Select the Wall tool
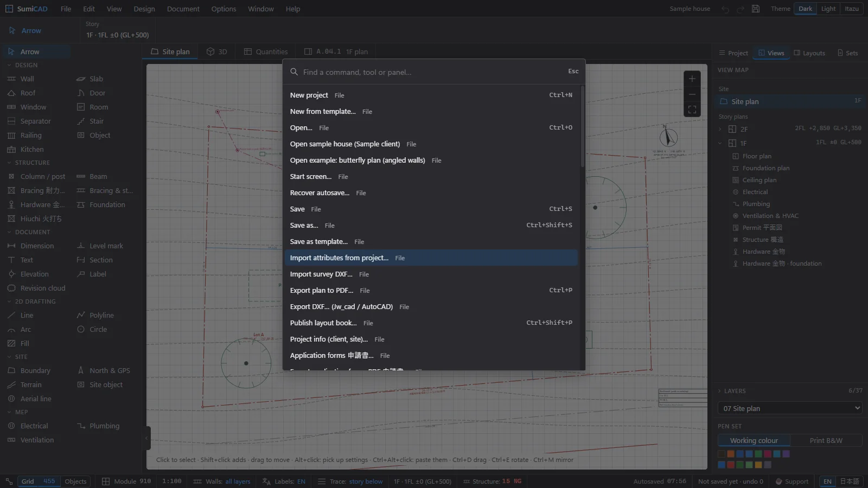The image size is (868, 488). (x=36, y=79)
